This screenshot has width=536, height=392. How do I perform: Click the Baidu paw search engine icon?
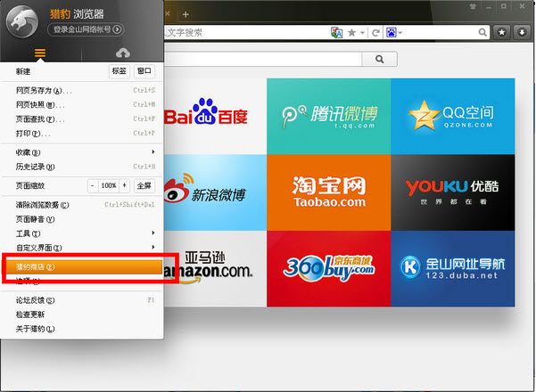click(x=391, y=32)
